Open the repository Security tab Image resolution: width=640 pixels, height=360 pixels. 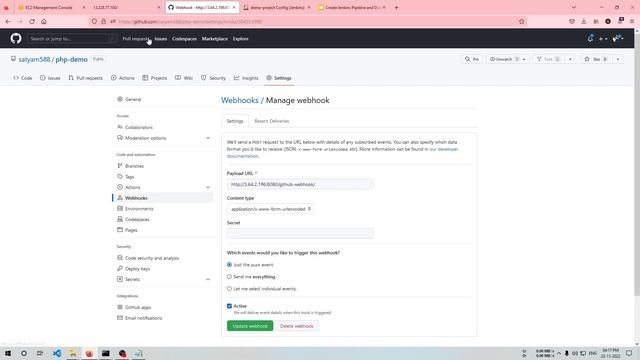pos(213,78)
